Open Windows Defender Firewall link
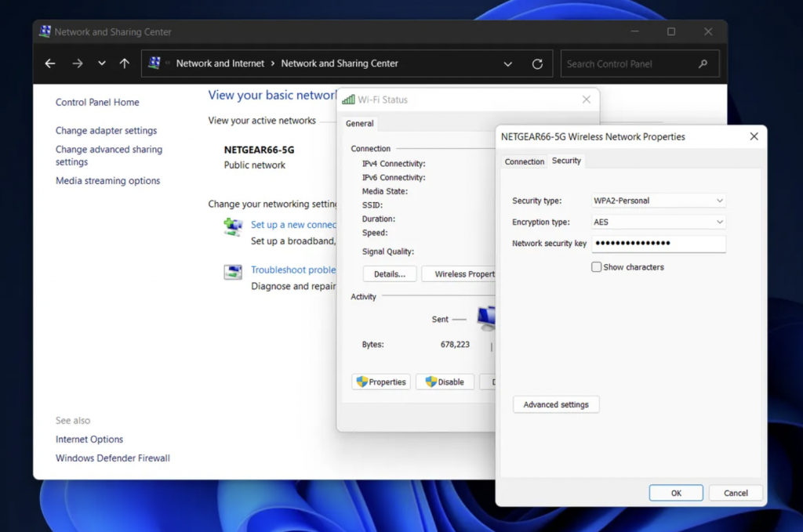This screenshot has width=803, height=532. [x=113, y=458]
